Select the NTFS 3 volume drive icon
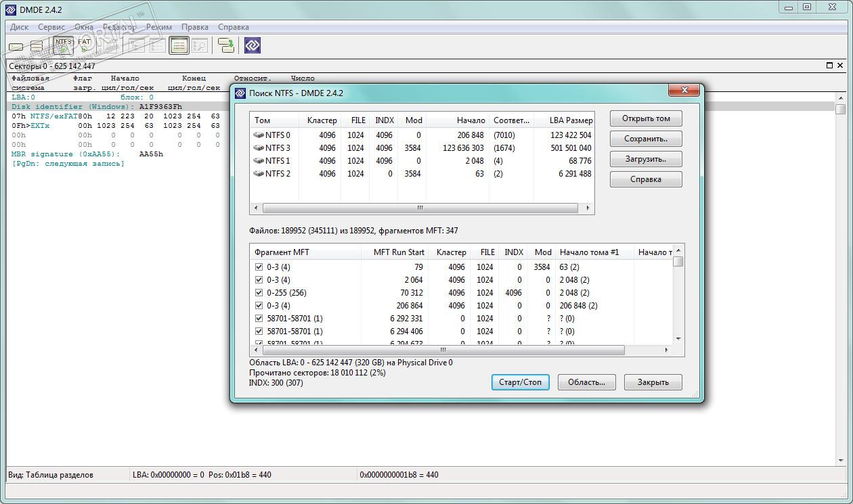Screen dimensions: 853x504 [x=259, y=148]
